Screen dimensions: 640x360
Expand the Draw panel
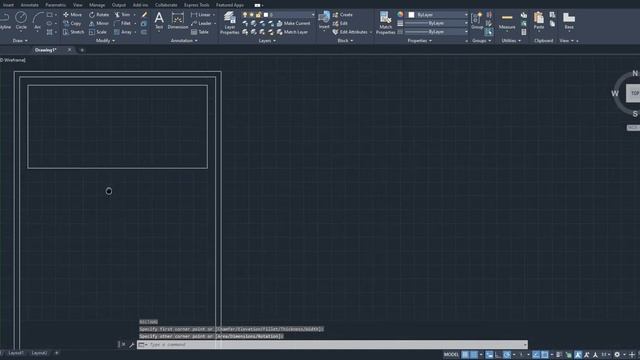click(x=20, y=41)
